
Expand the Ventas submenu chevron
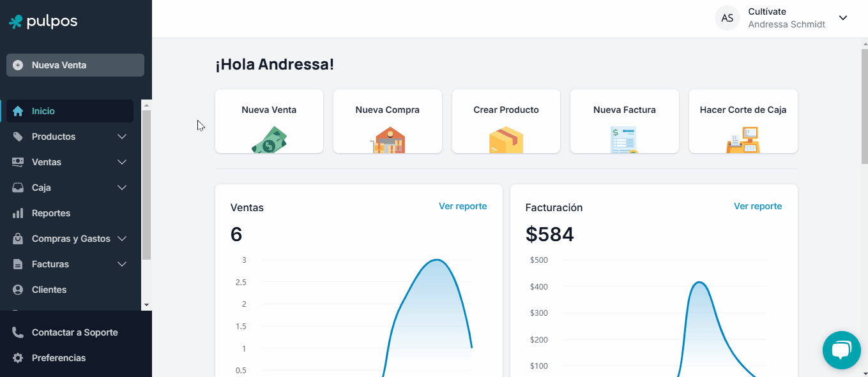click(x=122, y=162)
